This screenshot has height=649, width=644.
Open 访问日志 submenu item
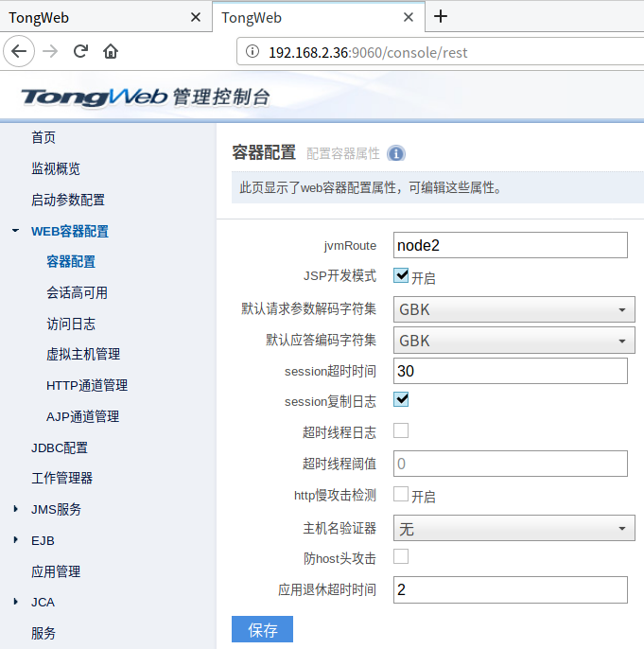click(x=71, y=324)
